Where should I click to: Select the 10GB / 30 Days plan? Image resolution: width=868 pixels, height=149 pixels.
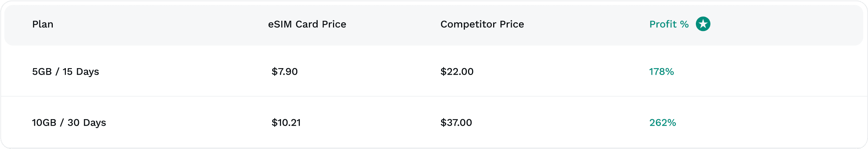click(x=69, y=122)
